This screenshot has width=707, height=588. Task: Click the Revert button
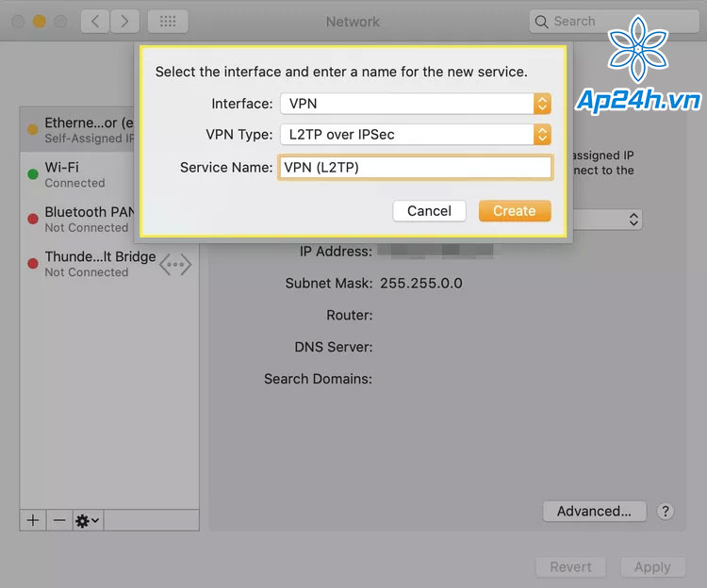[571, 567]
